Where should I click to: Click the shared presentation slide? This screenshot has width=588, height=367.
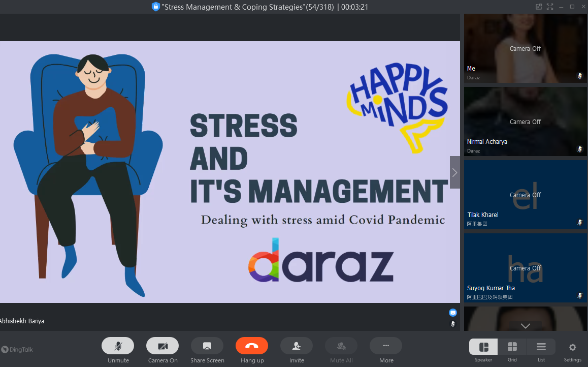[x=230, y=172]
